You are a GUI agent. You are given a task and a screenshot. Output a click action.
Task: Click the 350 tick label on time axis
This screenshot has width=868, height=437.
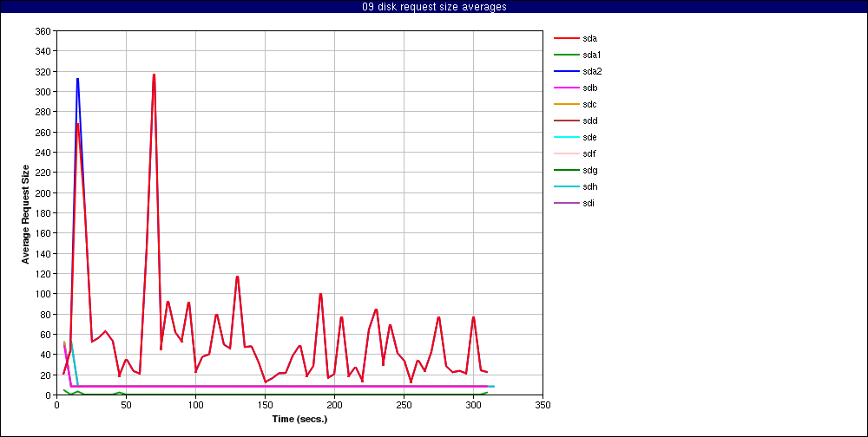543,405
